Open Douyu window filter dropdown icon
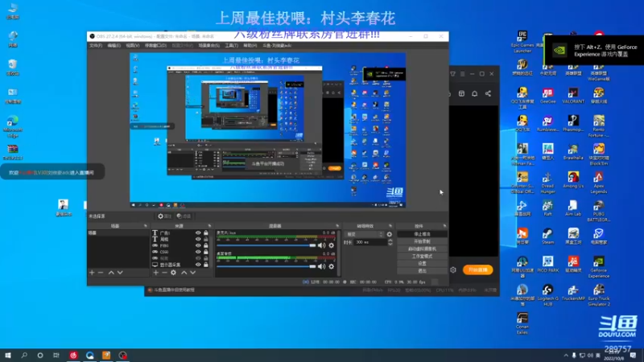644x362 pixels. coord(452,74)
